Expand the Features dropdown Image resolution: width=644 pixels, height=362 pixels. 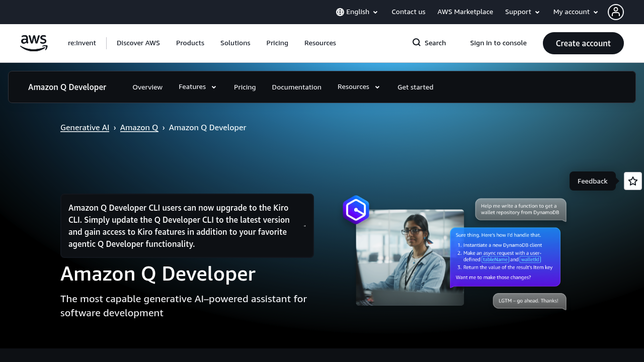tap(197, 86)
